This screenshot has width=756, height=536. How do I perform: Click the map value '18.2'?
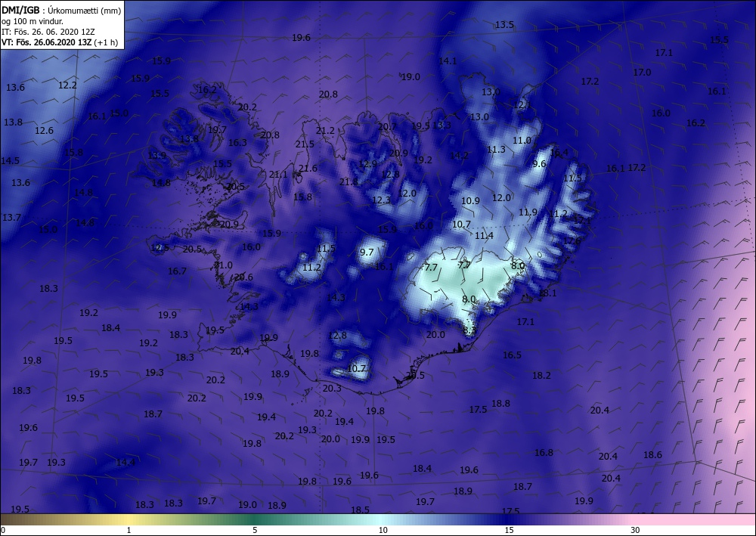[541, 376]
